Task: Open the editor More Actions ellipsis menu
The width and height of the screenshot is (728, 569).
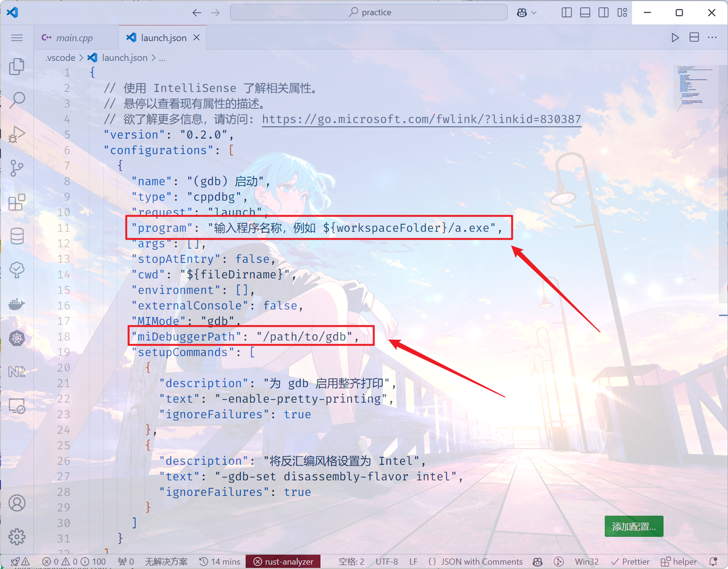Action: coord(712,38)
